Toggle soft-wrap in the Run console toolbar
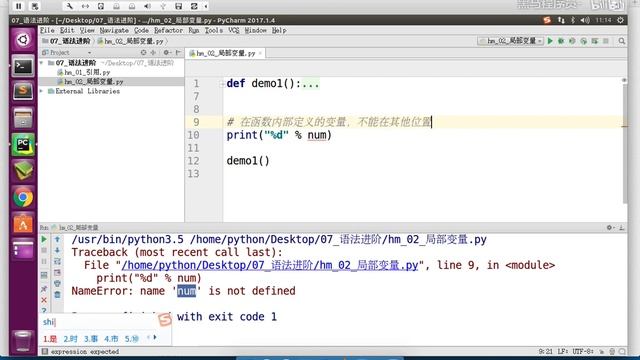Viewport: 640px width, 360px height. pyautogui.click(x=57, y=261)
